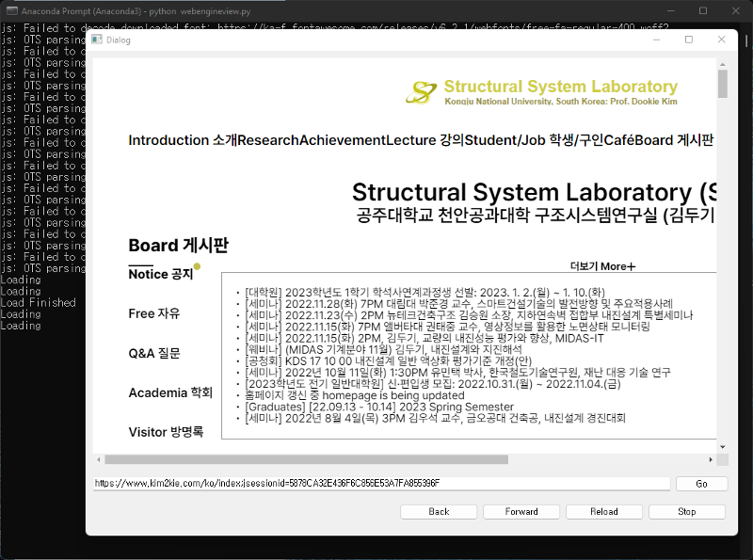Click the horizontal scrollbar right arrow
This screenshot has width=753, height=560.
pos(711,460)
